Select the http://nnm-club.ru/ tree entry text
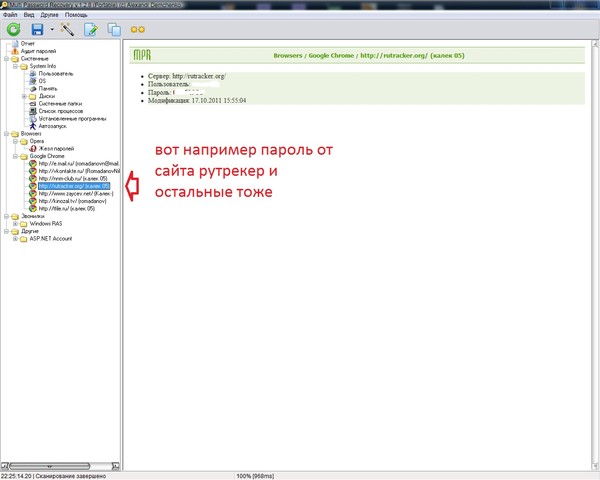This screenshot has height=480, width=600. pyautogui.click(x=73, y=178)
